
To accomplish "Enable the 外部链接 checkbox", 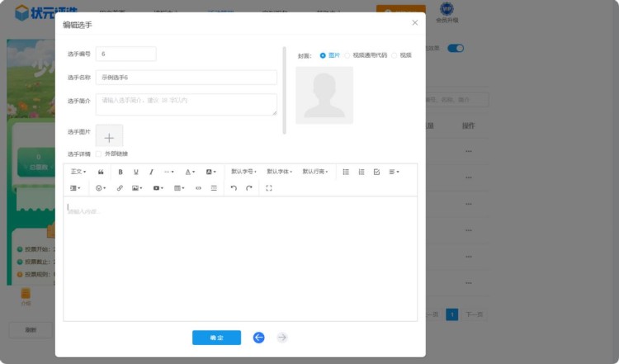I will pyautogui.click(x=99, y=154).
